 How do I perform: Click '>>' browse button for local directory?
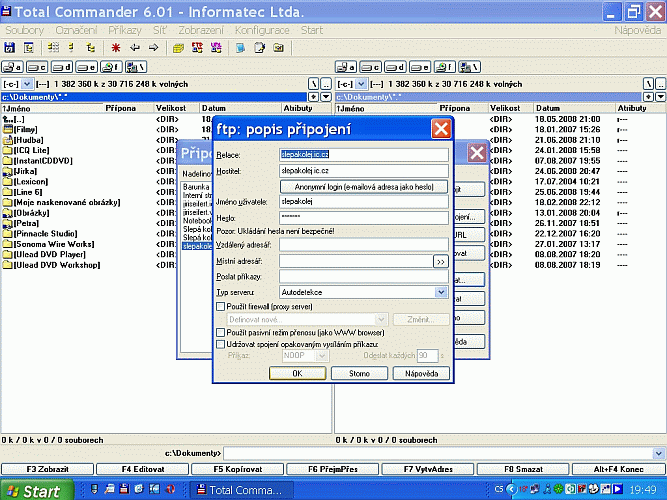(441, 261)
